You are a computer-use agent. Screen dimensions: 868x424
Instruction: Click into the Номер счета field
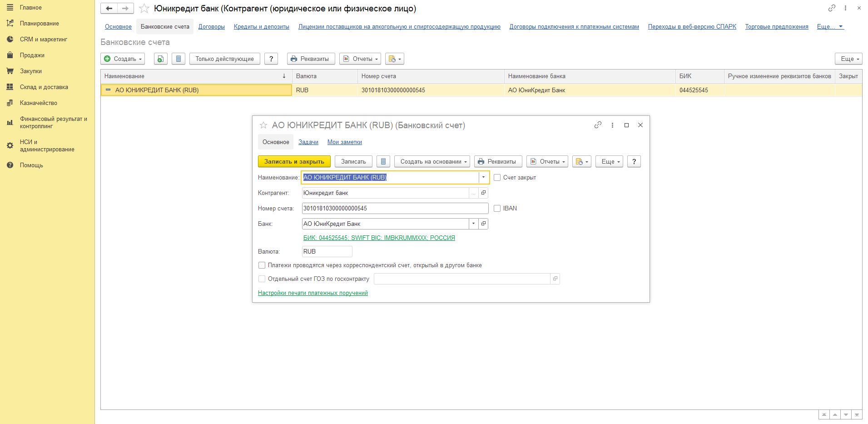pyautogui.click(x=395, y=209)
